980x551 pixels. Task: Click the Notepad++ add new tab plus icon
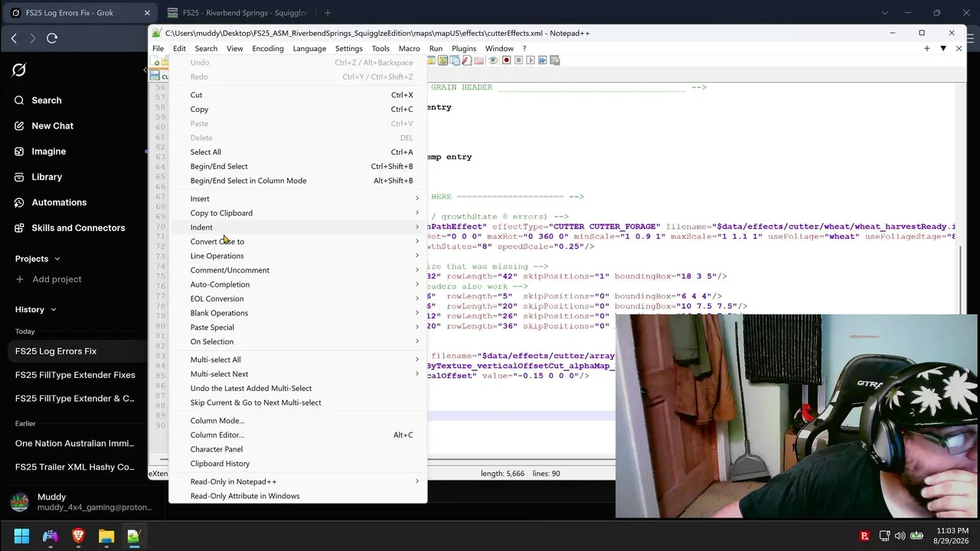[x=926, y=48]
